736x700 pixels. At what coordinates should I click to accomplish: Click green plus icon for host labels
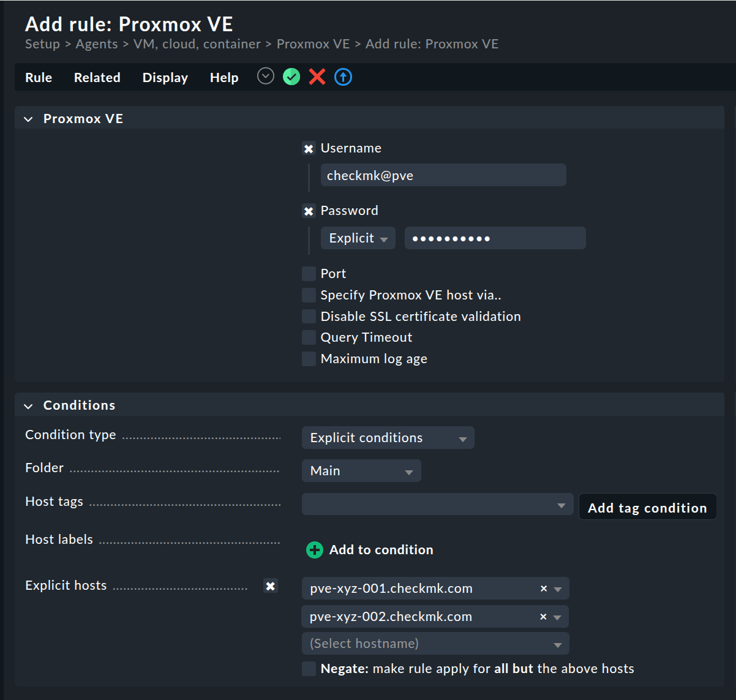(x=314, y=550)
